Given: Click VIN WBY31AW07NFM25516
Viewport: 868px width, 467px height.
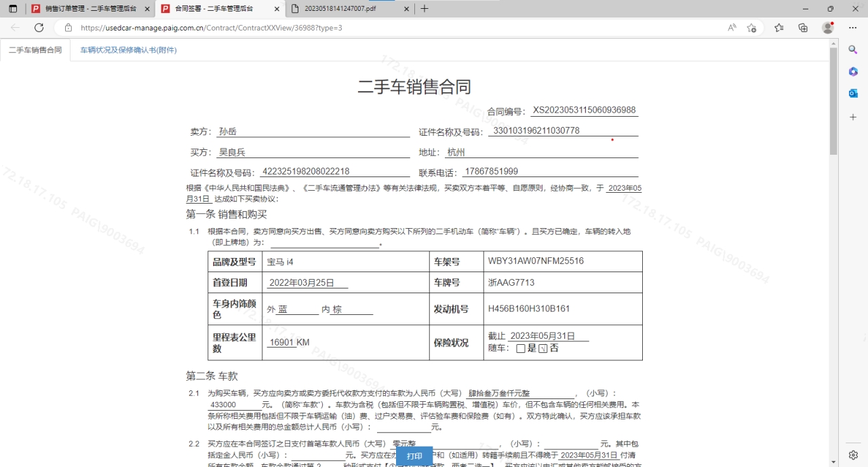Looking at the screenshot, I should [536, 261].
